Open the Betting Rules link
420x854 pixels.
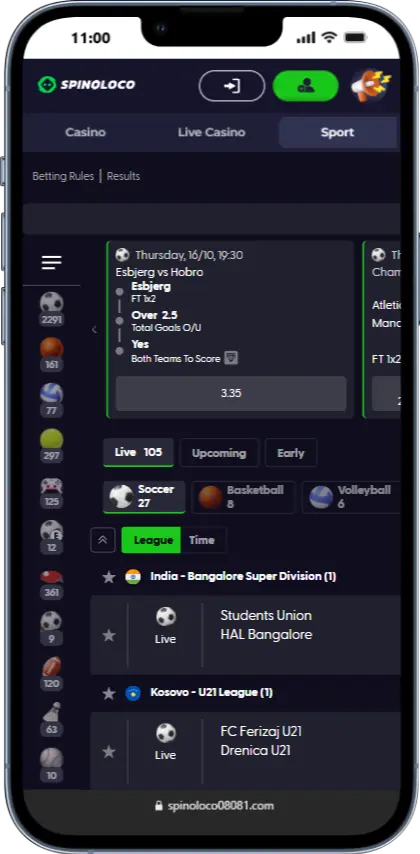(63, 176)
